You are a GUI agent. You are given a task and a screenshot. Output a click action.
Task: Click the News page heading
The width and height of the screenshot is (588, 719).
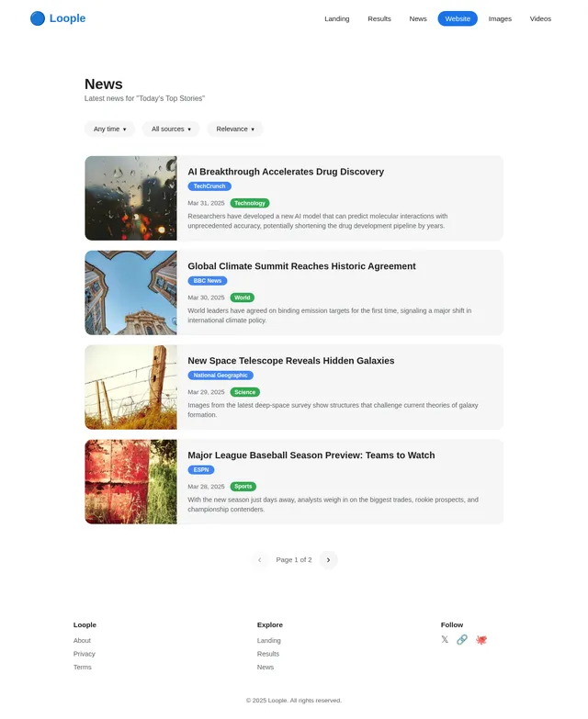pyautogui.click(x=104, y=84)
